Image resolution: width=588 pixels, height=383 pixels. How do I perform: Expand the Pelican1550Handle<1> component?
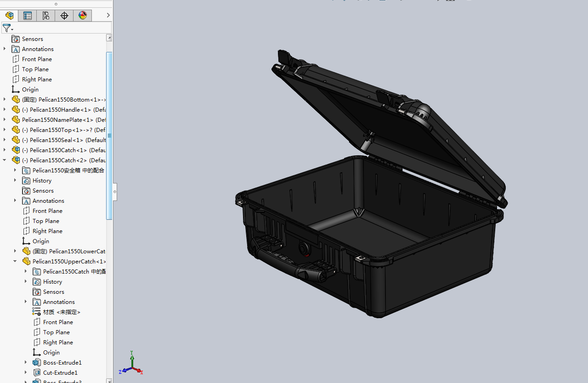(5, 110)
